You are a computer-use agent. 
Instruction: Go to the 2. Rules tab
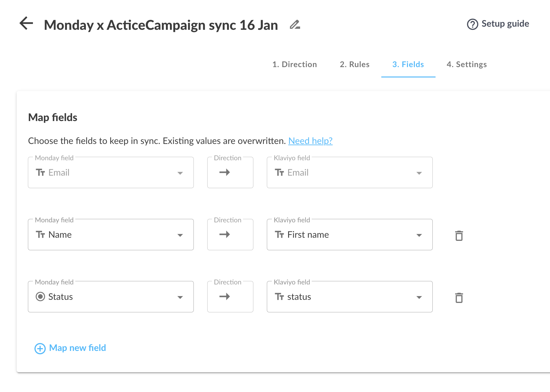pos(354,64)
